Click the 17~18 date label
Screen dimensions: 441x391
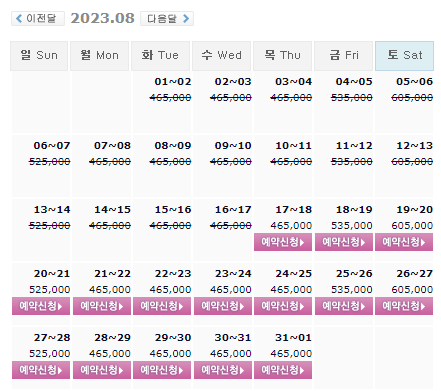click(294, 210)
